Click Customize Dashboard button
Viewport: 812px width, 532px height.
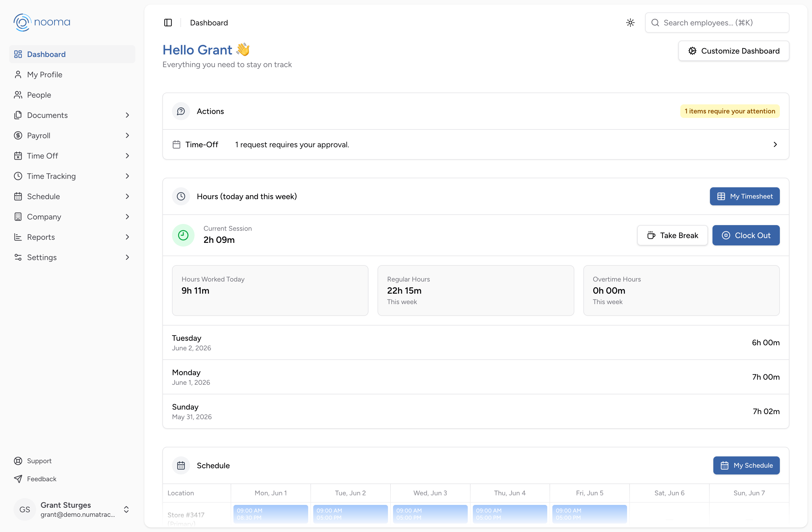click(734, 51)
